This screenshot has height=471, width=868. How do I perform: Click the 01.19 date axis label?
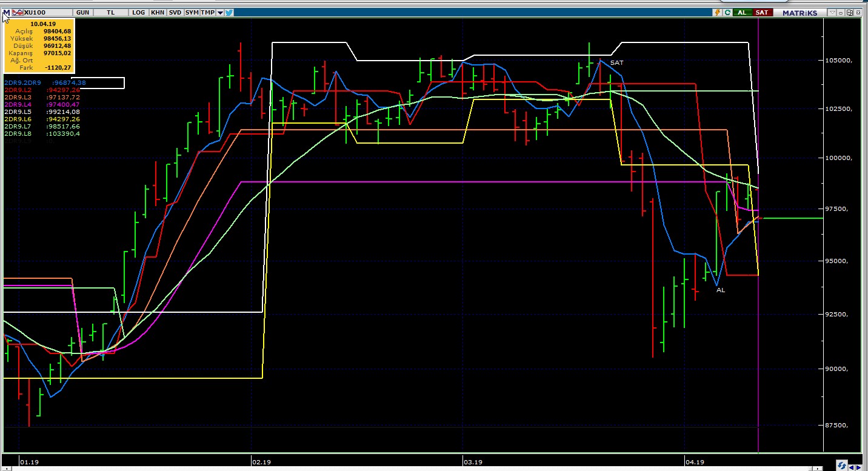[x=29, y=461]
